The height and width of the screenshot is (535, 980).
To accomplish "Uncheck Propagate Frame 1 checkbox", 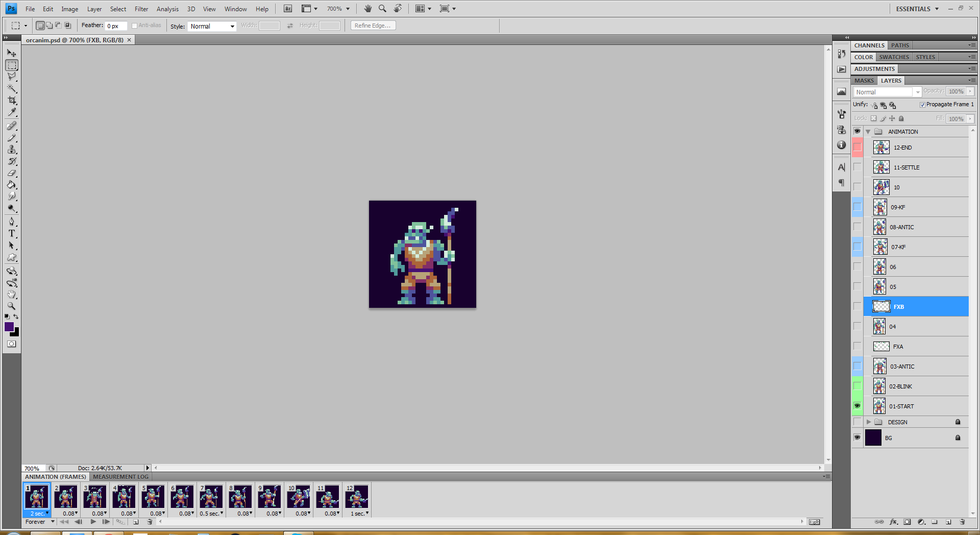I will [x=922, y=105].
